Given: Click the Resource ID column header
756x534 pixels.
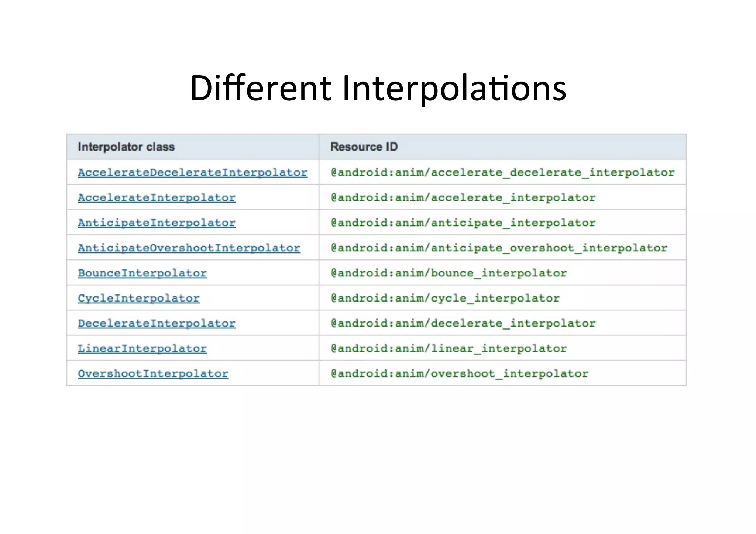Looking at the screenshot, I should (364, 147).
